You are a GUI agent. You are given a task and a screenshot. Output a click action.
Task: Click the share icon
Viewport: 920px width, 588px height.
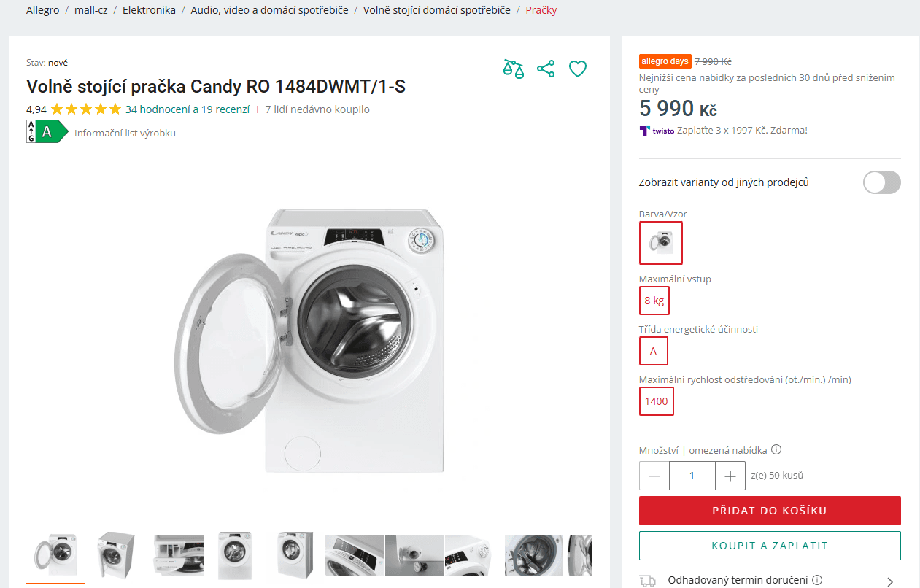point(546,69)
